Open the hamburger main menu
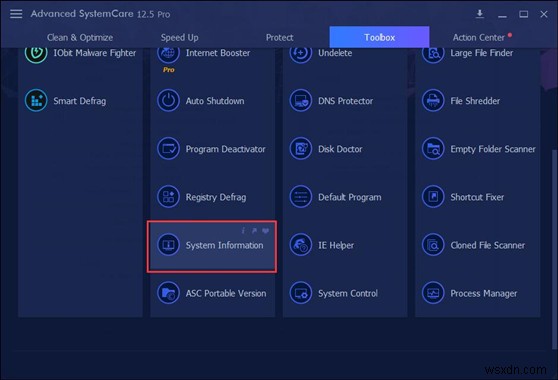 pos(16,14)
